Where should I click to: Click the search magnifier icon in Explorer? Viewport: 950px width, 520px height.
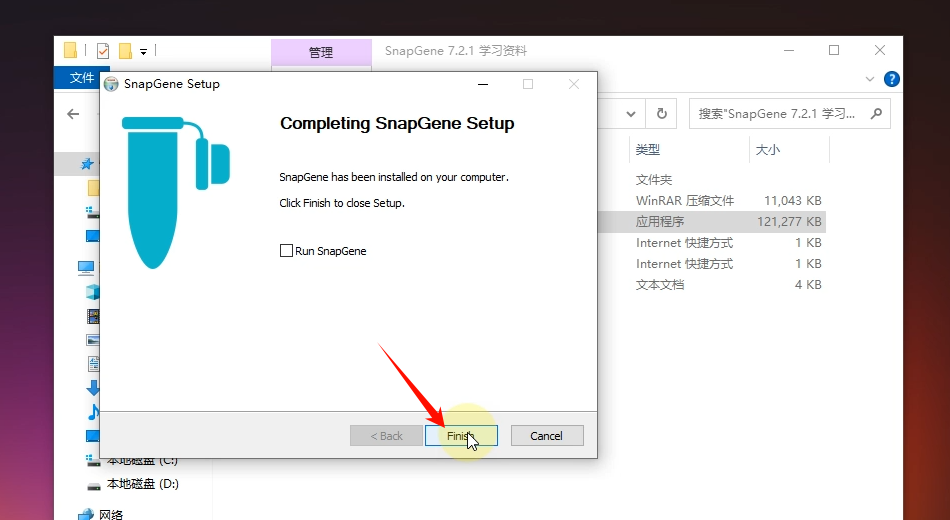[876, 114]
